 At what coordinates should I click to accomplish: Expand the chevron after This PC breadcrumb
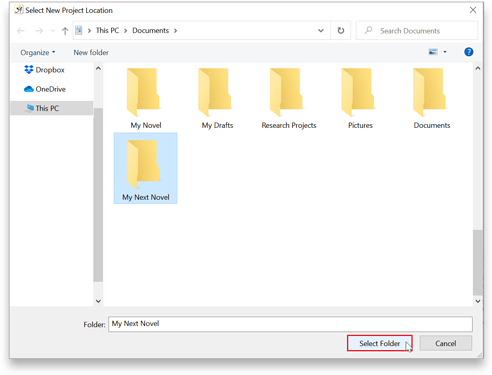pyautogui.click(x=126, y=31)
